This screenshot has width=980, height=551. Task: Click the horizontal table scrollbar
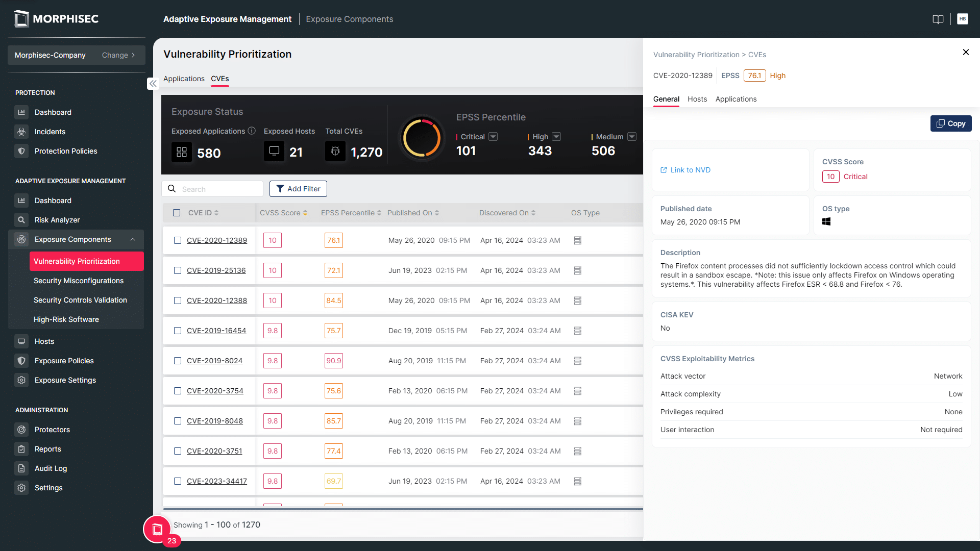point(403,509)
